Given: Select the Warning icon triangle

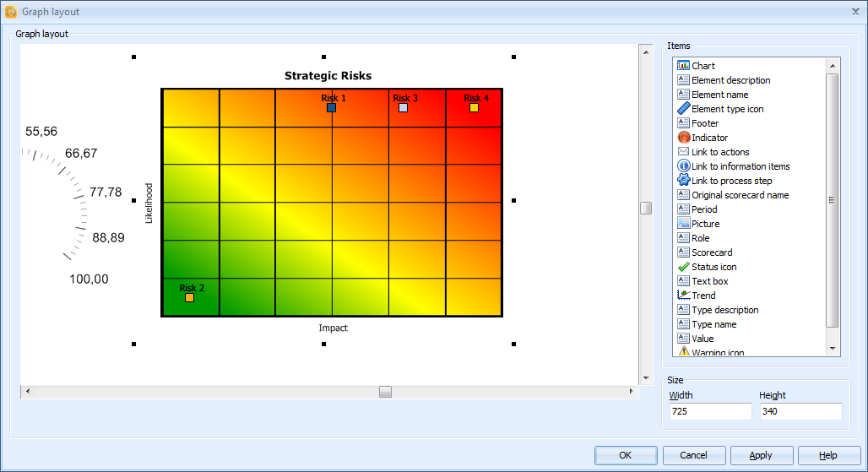Looking at the screenshot, I should pos(684,350).
